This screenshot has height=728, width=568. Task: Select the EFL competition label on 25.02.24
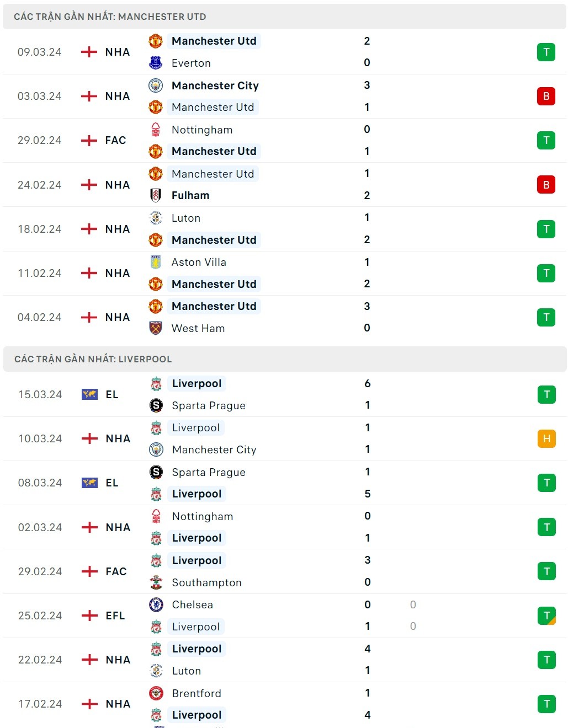pyautogui.click(x=115, y=615)
